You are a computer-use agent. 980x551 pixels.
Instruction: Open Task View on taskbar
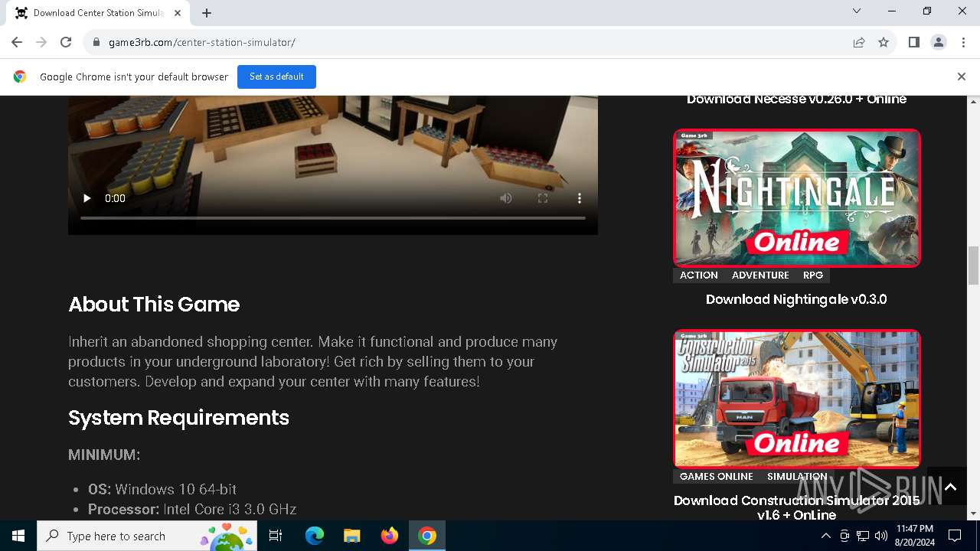point(276,536)
